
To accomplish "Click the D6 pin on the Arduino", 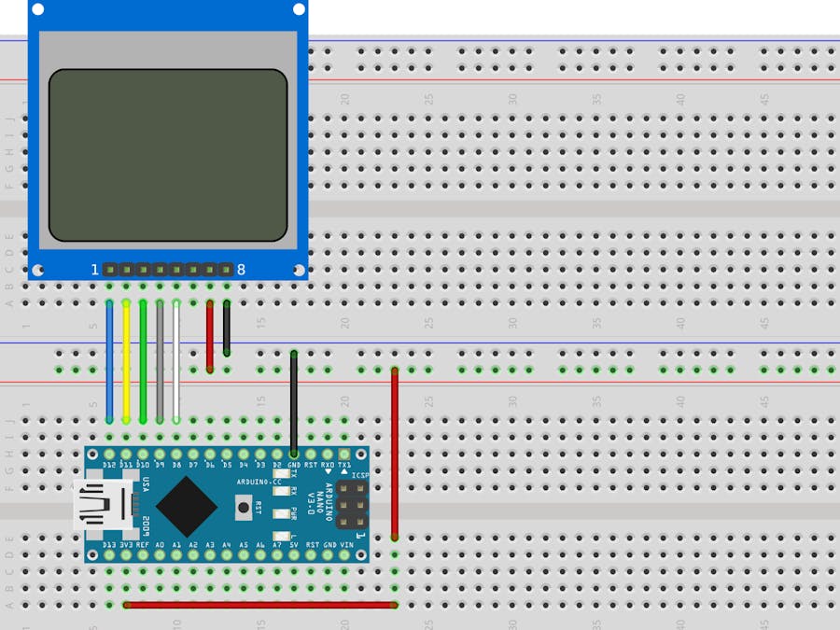I will [x=210, y=455].
